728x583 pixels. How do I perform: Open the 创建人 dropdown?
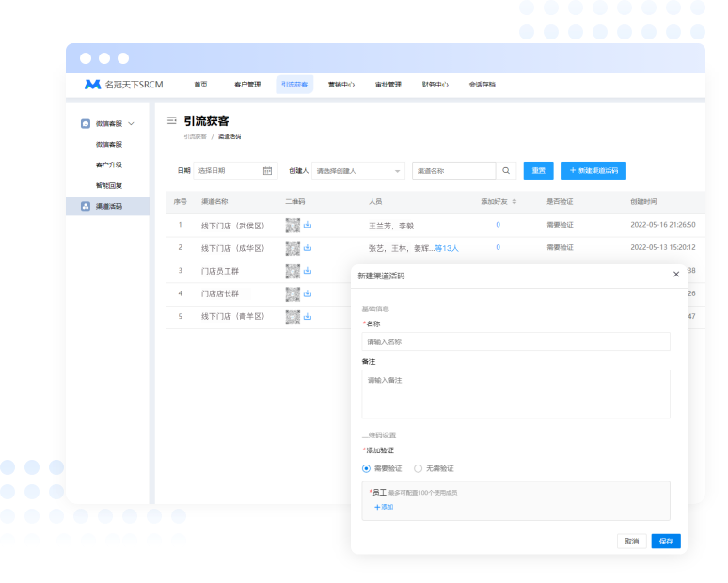click(x=358, y=171)
